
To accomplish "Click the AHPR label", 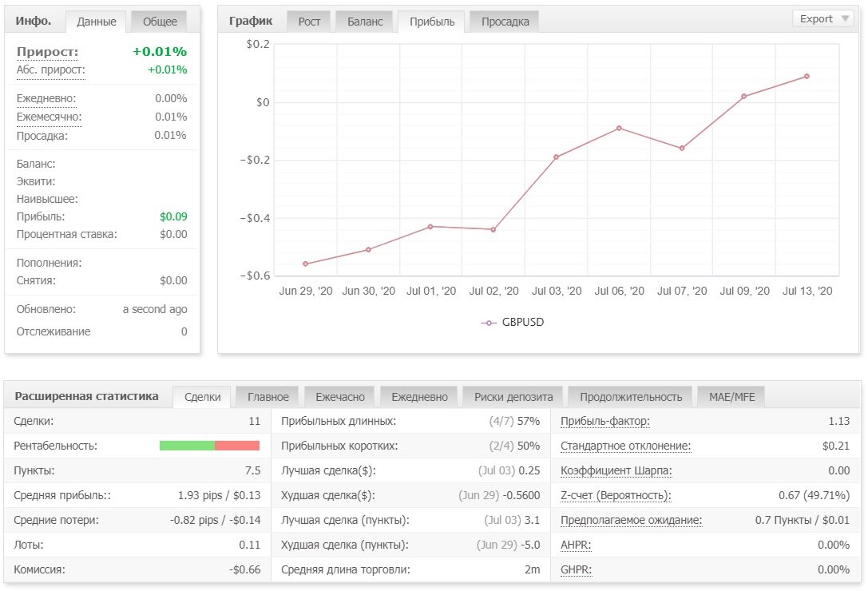I will [x=576, y=545].
